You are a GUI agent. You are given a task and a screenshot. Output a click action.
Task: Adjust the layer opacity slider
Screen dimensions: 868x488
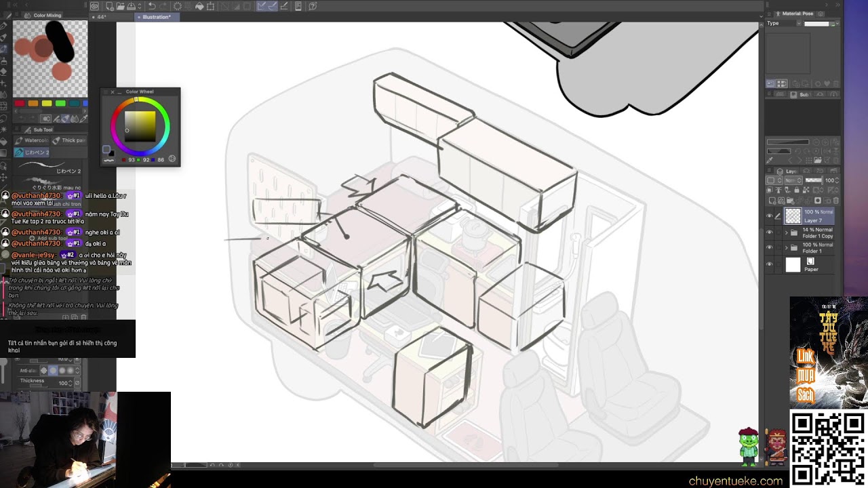coord(813,180)
